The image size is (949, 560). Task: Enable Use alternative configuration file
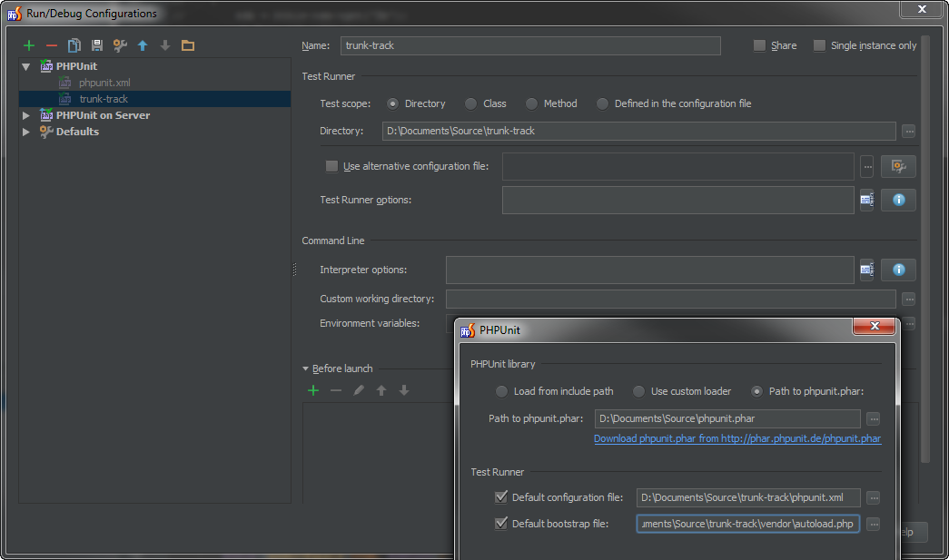(x=331, y=166)
